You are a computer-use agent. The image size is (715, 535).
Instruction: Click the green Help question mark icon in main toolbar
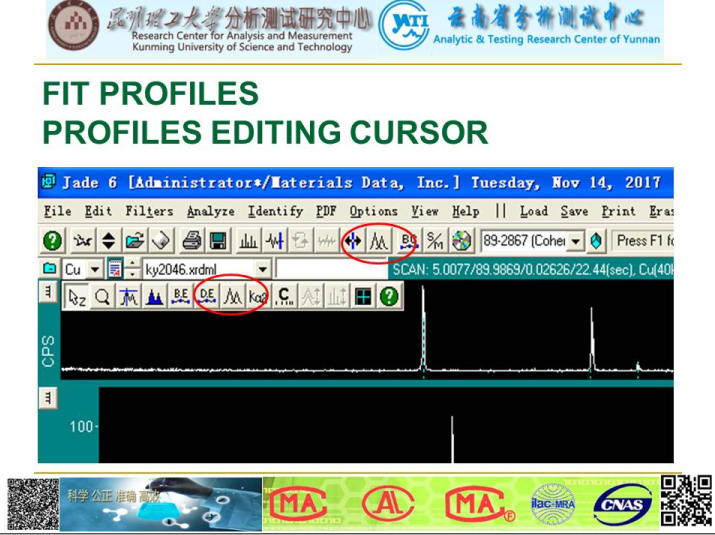pos(53,241)
